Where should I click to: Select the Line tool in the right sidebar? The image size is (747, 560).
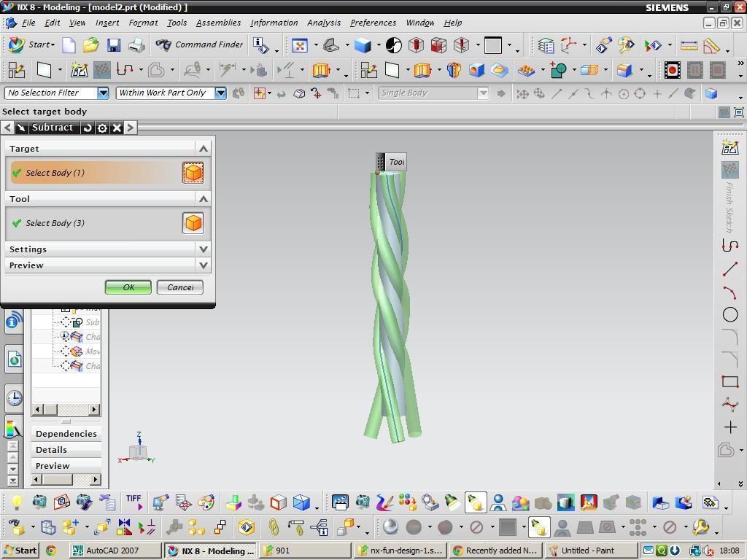[x=730, y=270]
